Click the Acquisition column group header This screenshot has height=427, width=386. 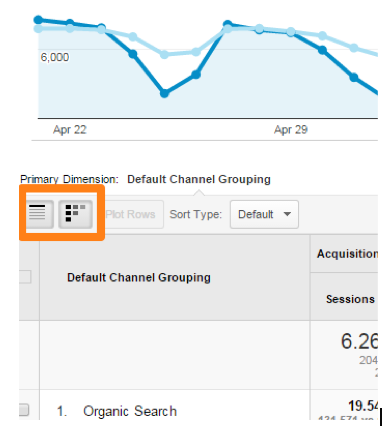pos(347,254)
